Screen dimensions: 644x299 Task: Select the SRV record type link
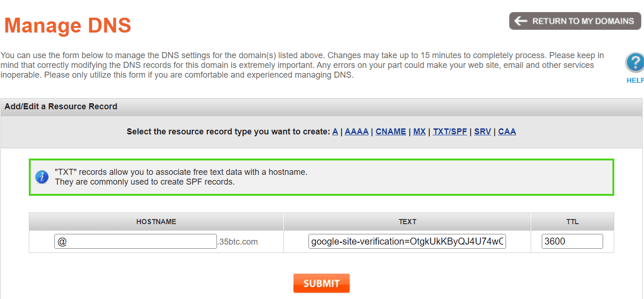[482, 132]
